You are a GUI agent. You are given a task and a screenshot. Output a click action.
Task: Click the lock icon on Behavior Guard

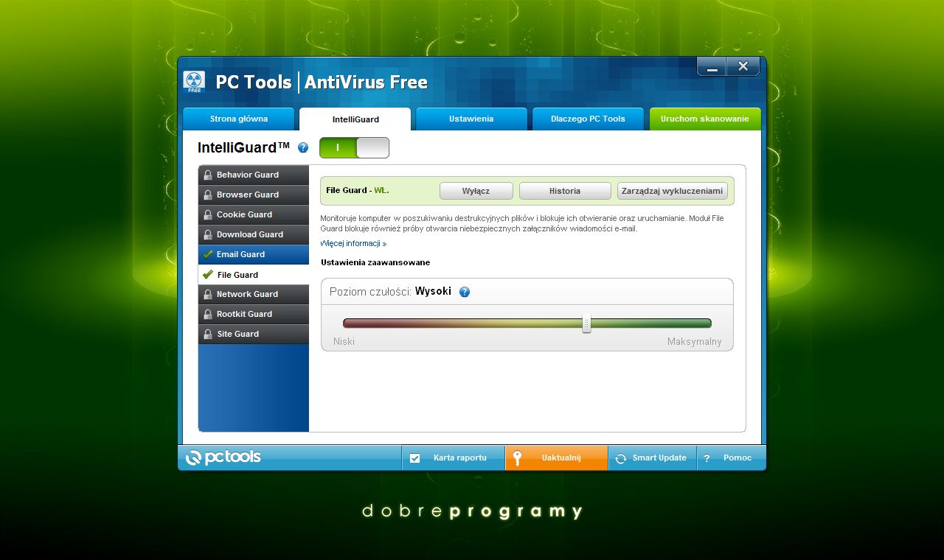click(x=208, y=175)
